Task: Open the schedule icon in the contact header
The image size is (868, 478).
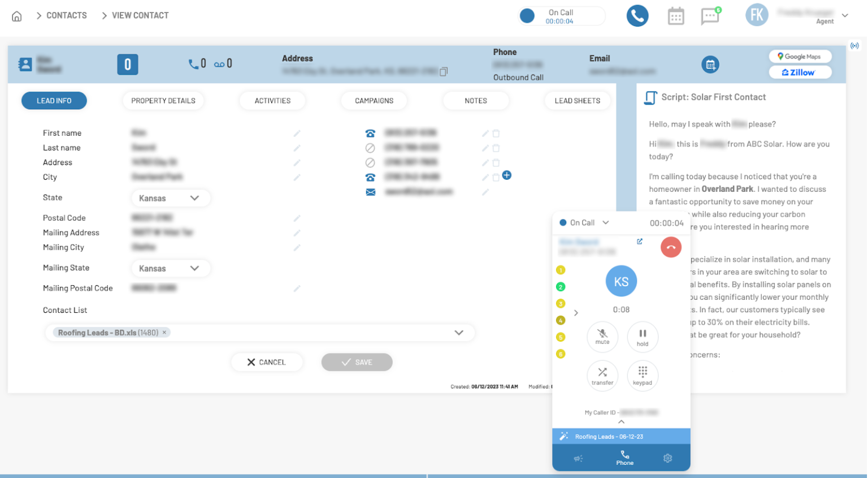Action: 710,64
